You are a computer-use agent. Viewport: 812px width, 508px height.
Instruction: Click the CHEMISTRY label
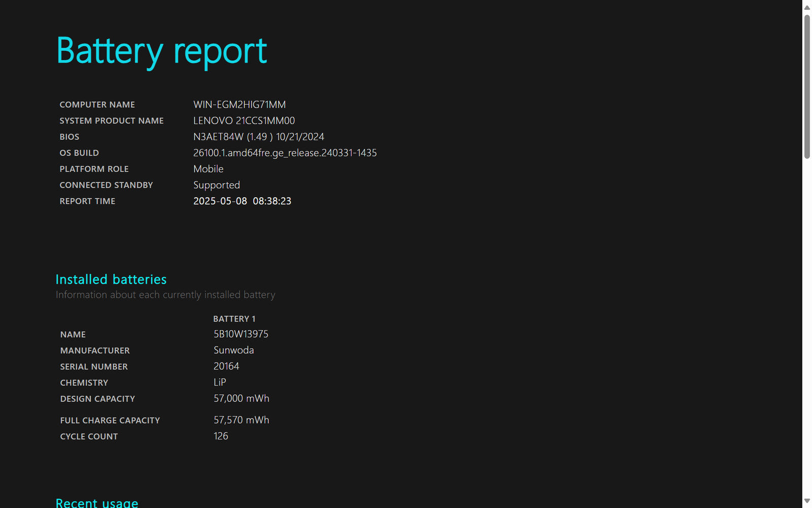point(84,383)
